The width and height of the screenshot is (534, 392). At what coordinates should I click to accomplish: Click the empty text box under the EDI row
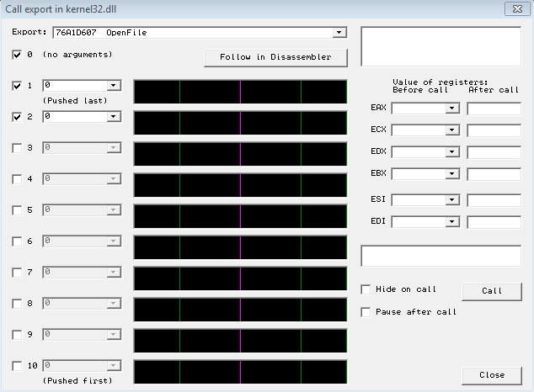click(x=441, y=256)
